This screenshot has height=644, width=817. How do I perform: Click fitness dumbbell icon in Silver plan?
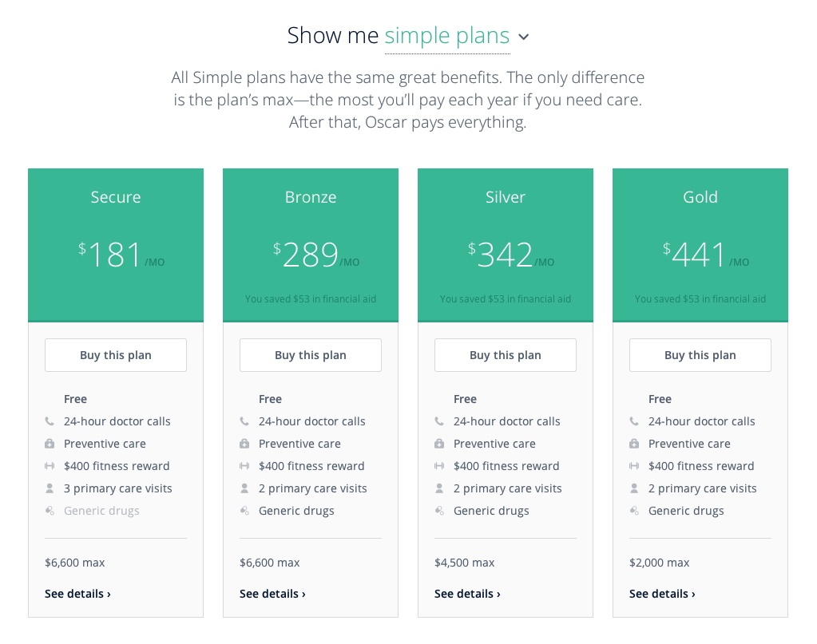pos(439,466)
